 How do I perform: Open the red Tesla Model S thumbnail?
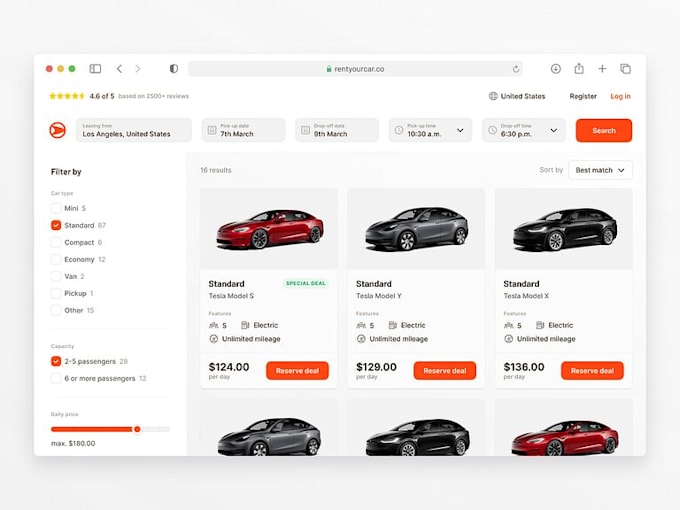[x=269, y=229]
